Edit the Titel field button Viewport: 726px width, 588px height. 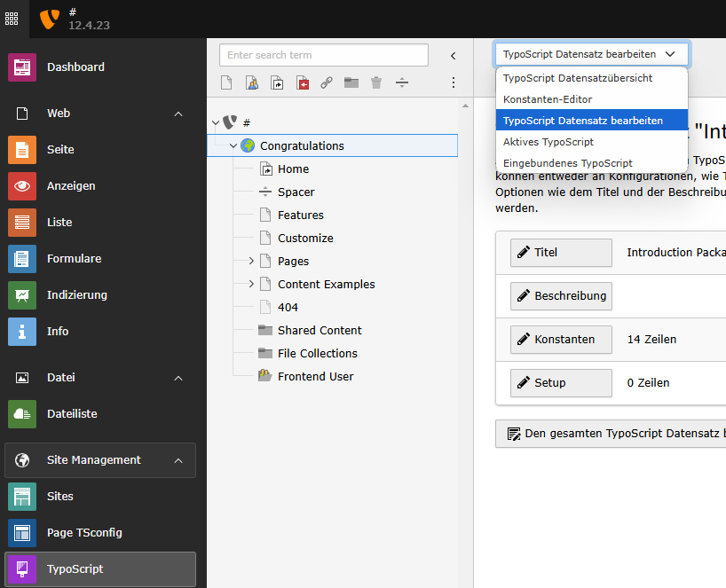tap(561, 253)
